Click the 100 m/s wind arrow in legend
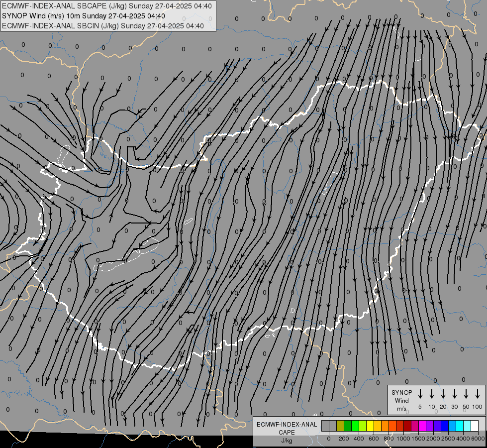The width and height of the screenshot is (487, 448). pos(478,394)
